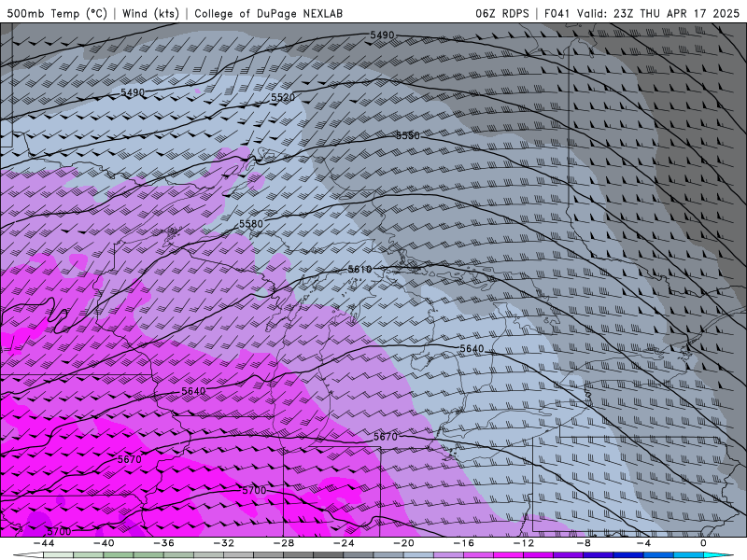Click the -4 colorbar tick label
Screen dimensions: 747x560
[x=643, y=543]
